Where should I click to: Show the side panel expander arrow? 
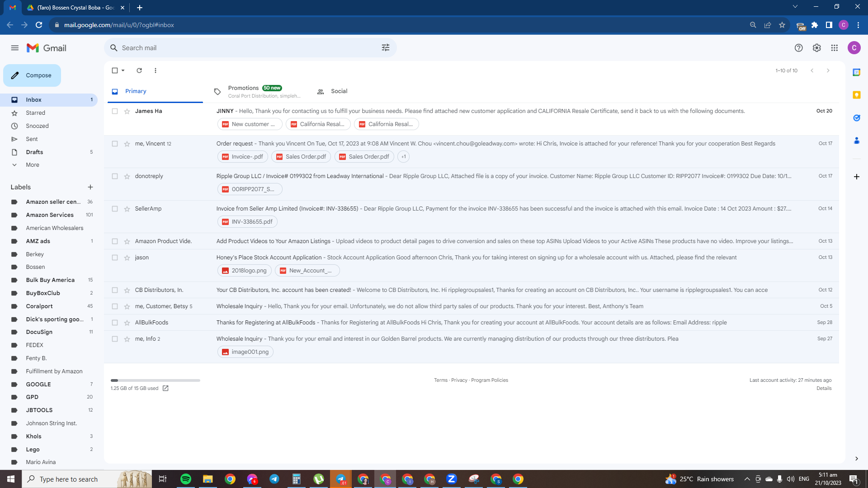click(x=856, y=459)
